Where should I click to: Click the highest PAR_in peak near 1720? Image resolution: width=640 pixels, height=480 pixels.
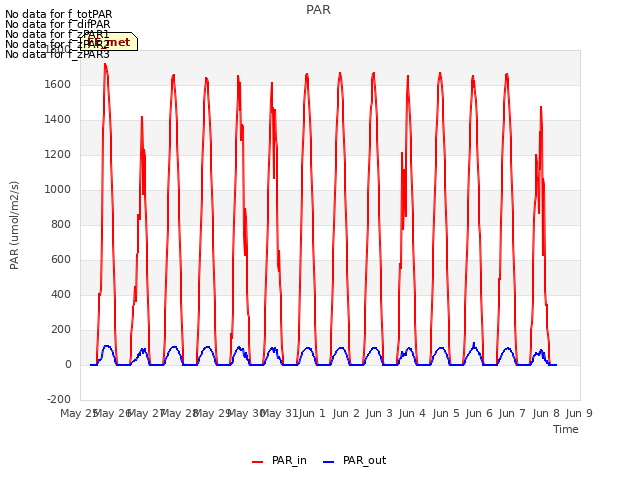pos(105,64)
